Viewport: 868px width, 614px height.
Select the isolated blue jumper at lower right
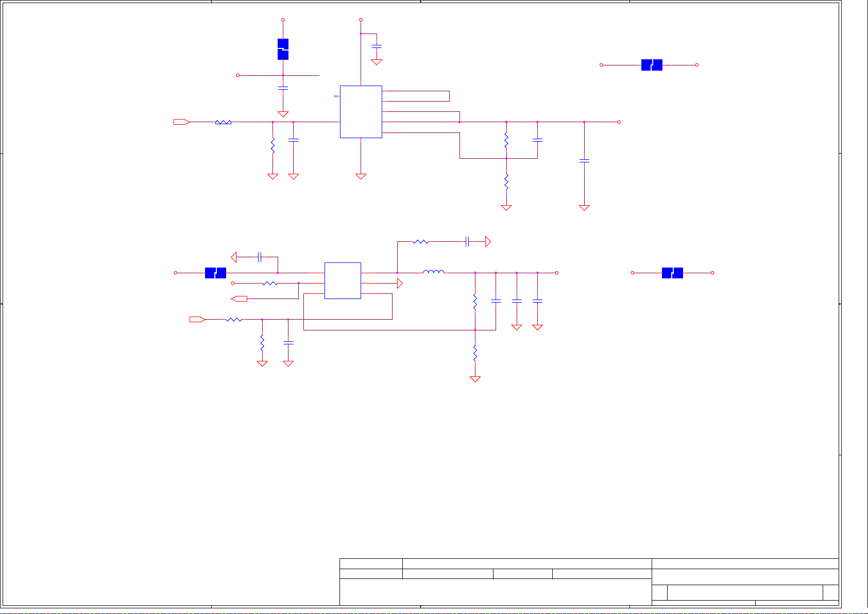(672, 273)
